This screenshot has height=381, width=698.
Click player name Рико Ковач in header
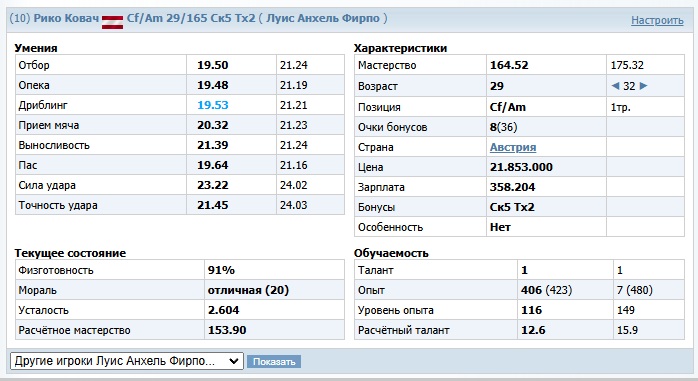[x=66, y=18]
